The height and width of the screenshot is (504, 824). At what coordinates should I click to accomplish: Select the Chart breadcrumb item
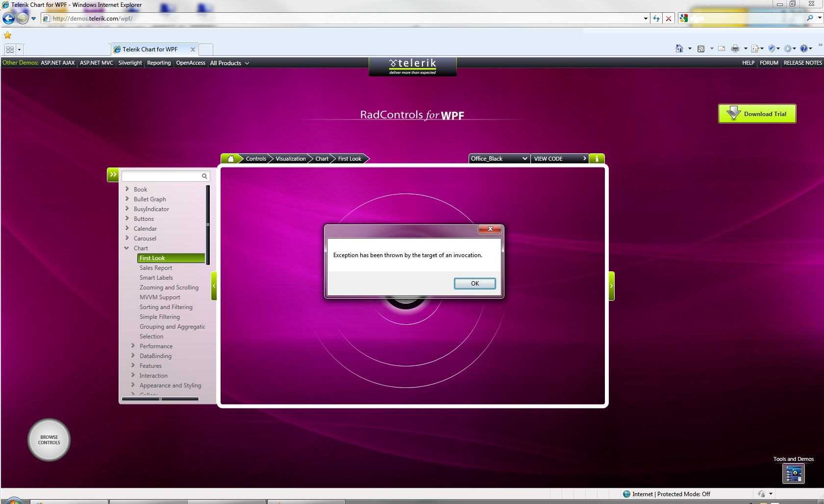[322, 159]
